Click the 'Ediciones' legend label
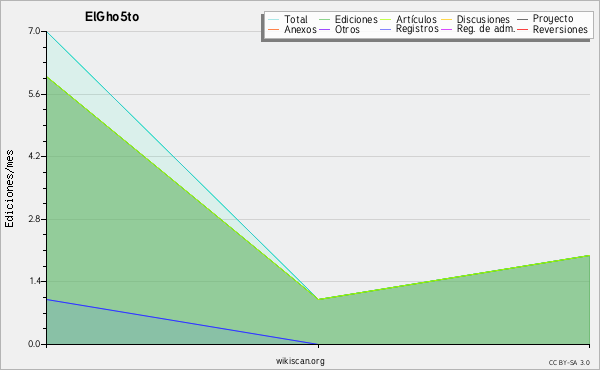600x370 pixels. [356, 19]
